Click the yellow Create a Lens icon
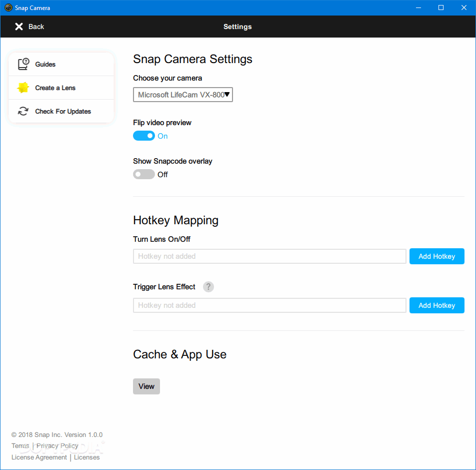The image size is (476, 470). [23, 88]
